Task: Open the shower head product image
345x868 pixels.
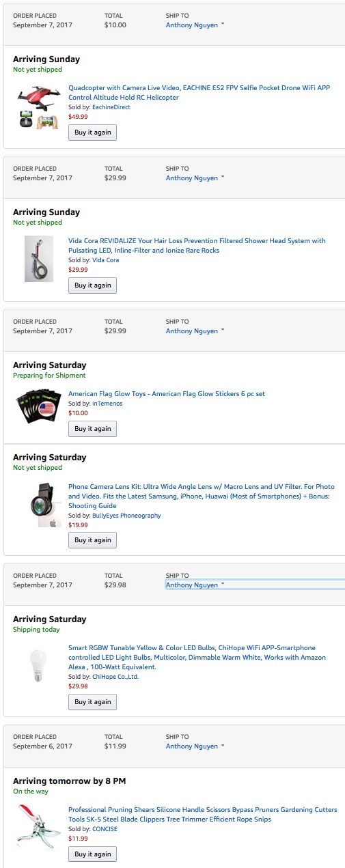Action: 38,259
